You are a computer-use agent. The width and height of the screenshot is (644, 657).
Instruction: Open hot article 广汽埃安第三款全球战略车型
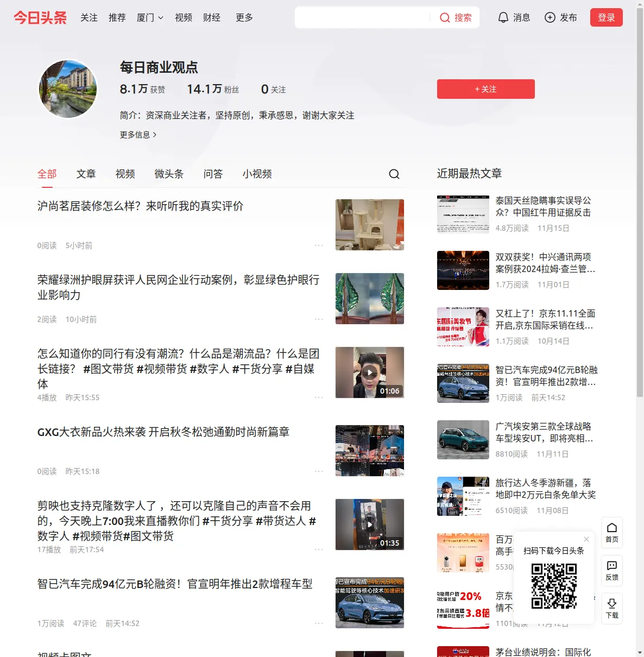544,432
